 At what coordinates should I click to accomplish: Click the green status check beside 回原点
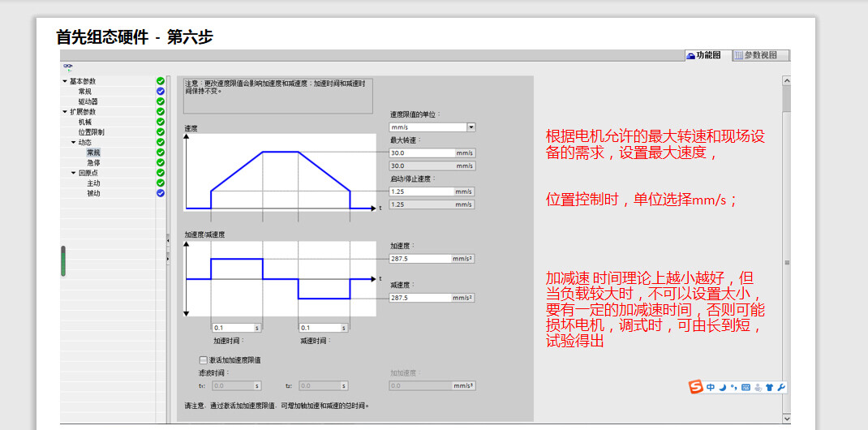(161, 173)
